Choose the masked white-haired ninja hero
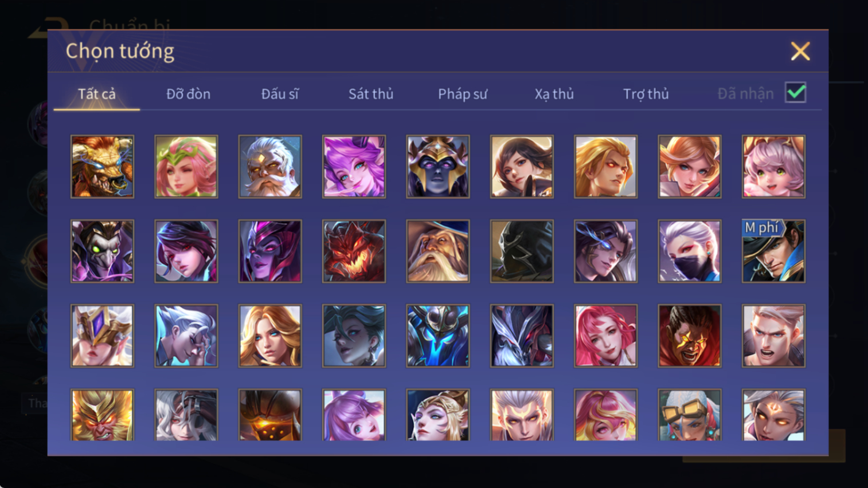Screen dimensions: 868x488 coord(690,251)
